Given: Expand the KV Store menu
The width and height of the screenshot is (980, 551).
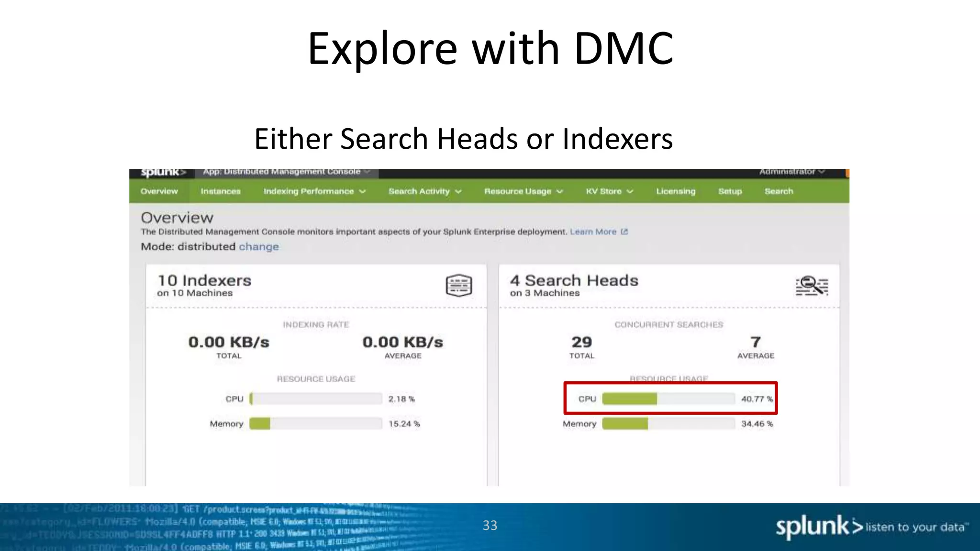Looking at the screenshot, I should coord(610,191).
